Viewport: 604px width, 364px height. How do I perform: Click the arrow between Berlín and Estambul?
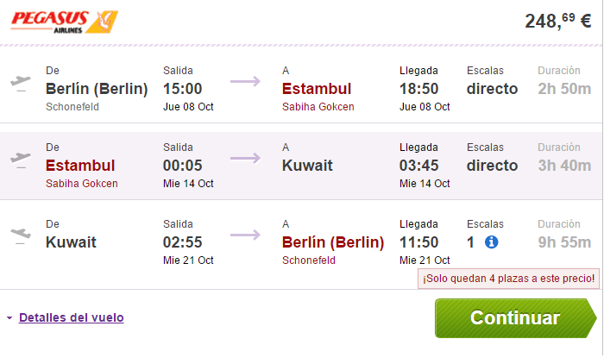pos(245,81)
